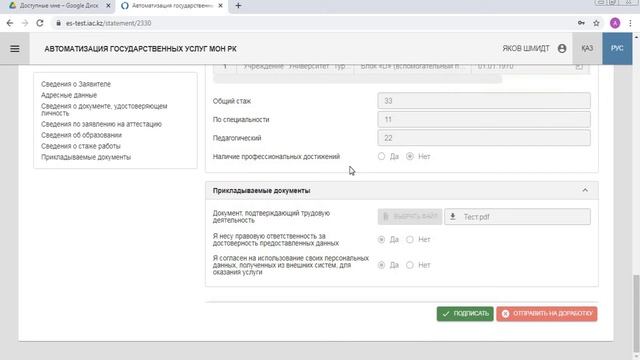Go to Прикладываемые документы sidebar link
The width and height of the screenshot is (640, 360).
(x=86, y=157)
